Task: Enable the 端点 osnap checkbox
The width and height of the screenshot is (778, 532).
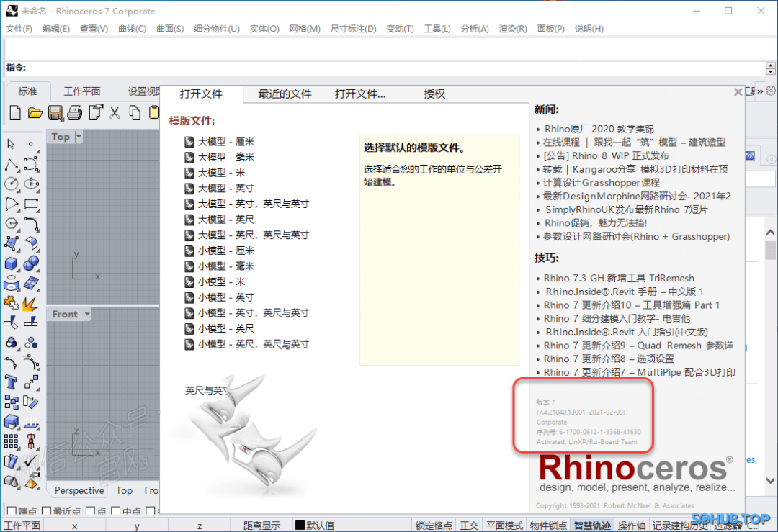Action: [11, 510]
